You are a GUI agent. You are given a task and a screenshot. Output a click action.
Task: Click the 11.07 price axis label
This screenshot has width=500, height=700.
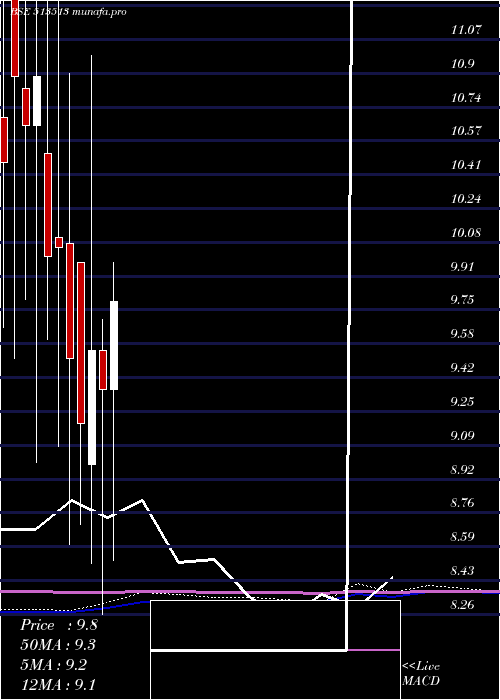coord(467,30)
